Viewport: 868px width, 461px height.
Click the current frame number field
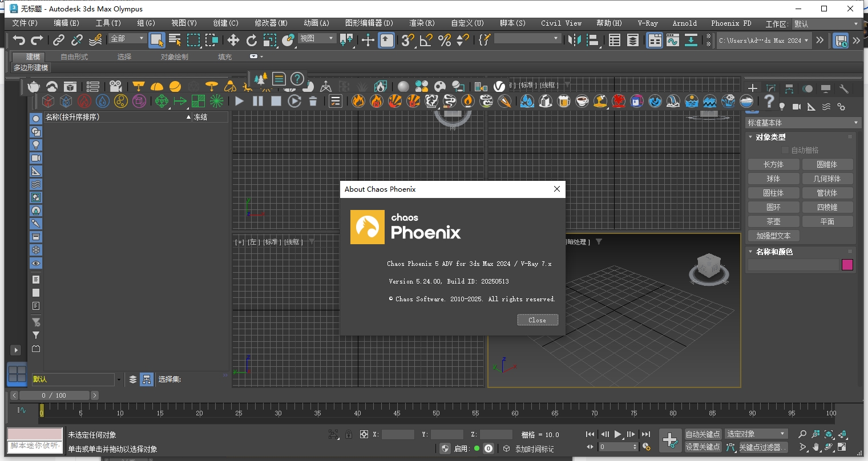[616, 447]
